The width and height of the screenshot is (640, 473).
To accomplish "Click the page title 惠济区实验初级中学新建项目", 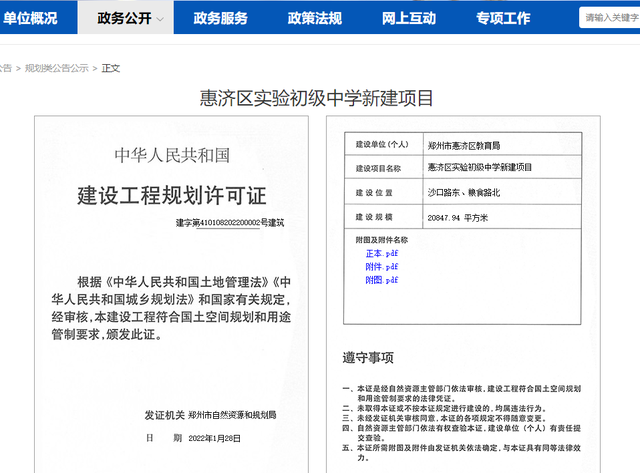I will 316,98.
